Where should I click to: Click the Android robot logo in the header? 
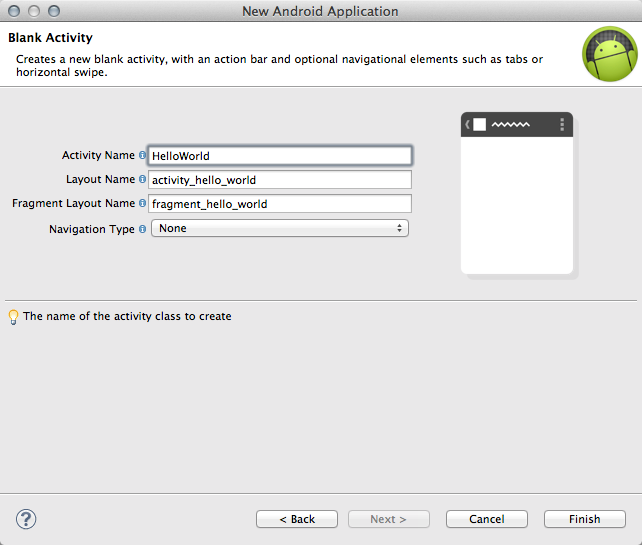pyautogui.click(x=610, y=55)
